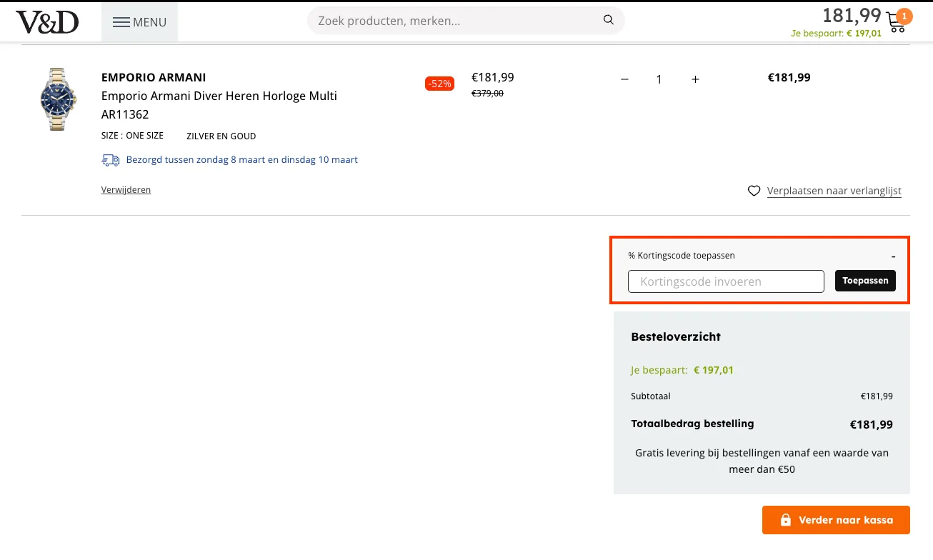
Task: Click the -52% discount badge
Action: pos(439,84)
